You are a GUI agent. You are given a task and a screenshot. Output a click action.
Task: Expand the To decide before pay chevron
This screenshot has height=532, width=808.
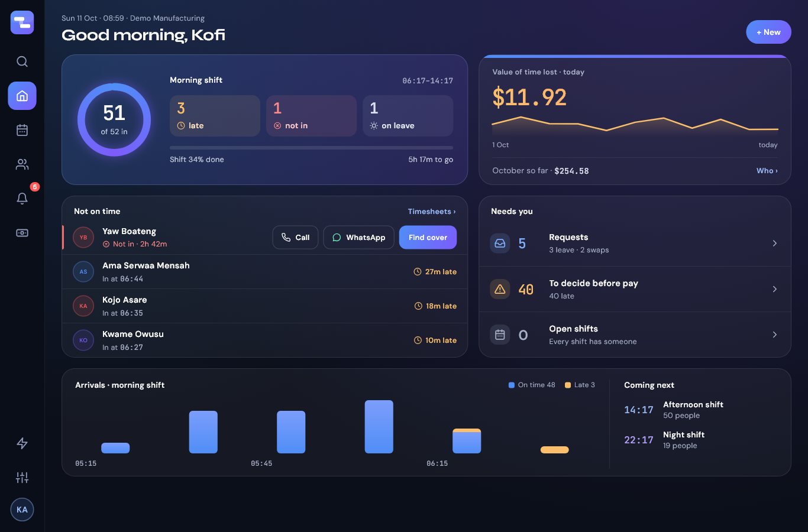775,289
